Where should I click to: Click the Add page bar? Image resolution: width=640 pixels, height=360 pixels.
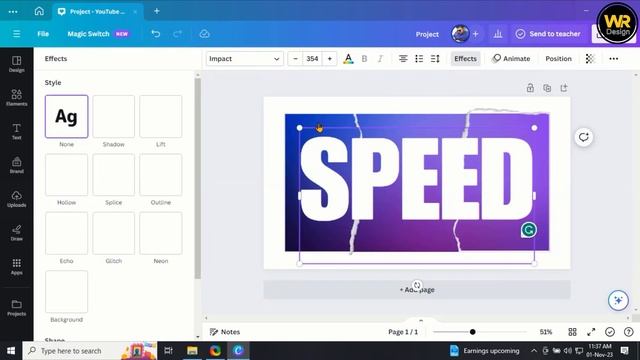[x=417, y=289]
